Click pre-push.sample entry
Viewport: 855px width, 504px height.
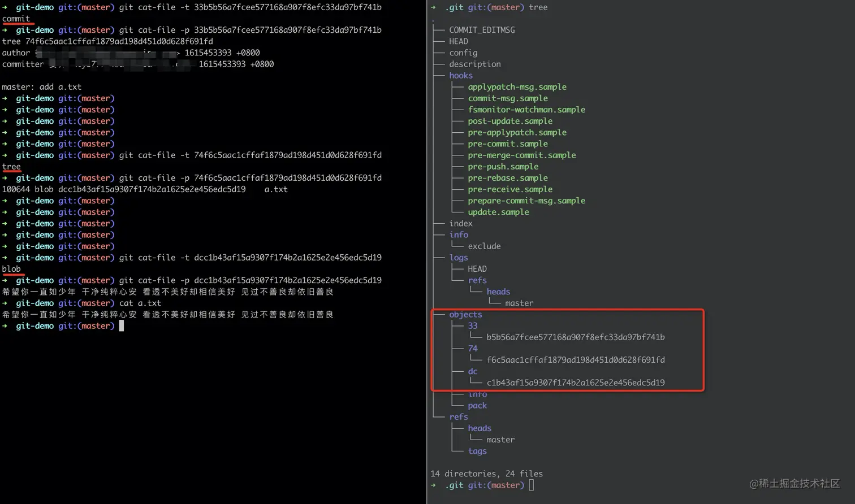(x=503, y=167)
